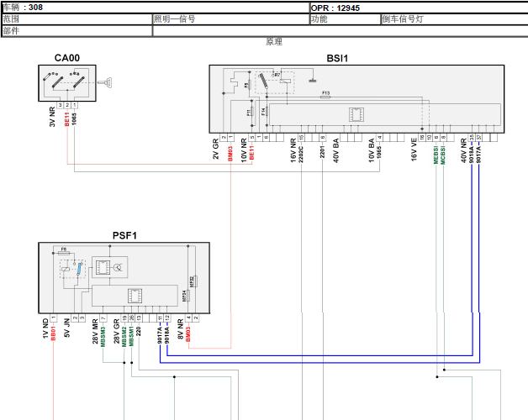Click the OPR : 12945 header cell
The width and height of the screenshot is (528, 420).
418,7
